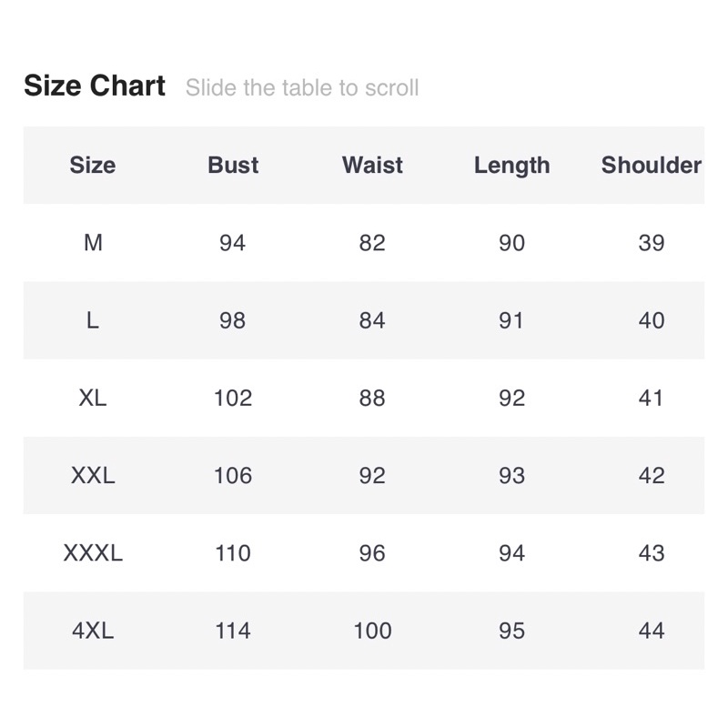Click the 'Slide the table to scroll' hint

click(301, 88)
